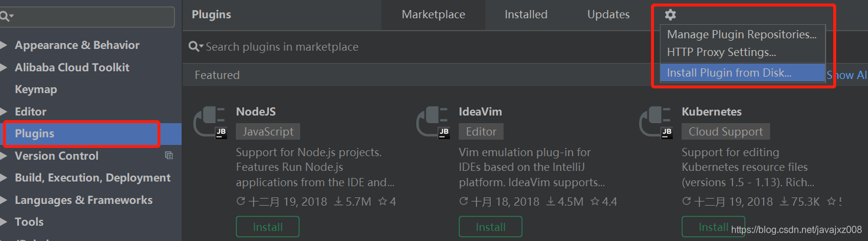Open the Kubernetes plugin title
This screenshot has height=241, width=868.
pyautogui.click(x=712, y=111)
